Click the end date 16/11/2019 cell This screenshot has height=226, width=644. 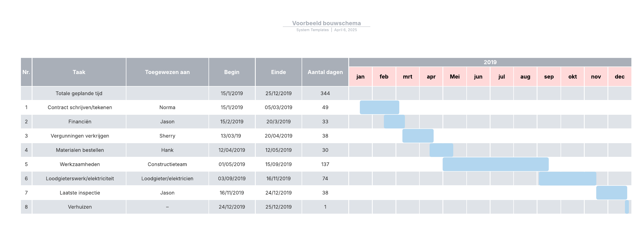point(278,178)
